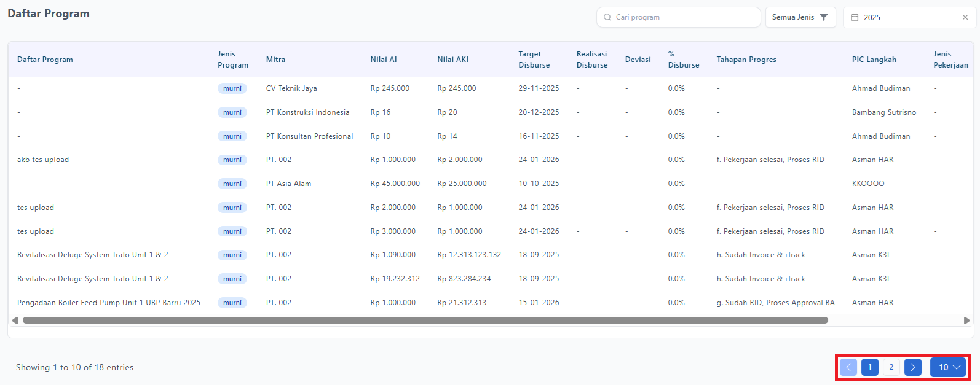Go to previous page using left chevron
This screenshot has height=385, width=980.
pyautogui.click(x=848, y=367)
